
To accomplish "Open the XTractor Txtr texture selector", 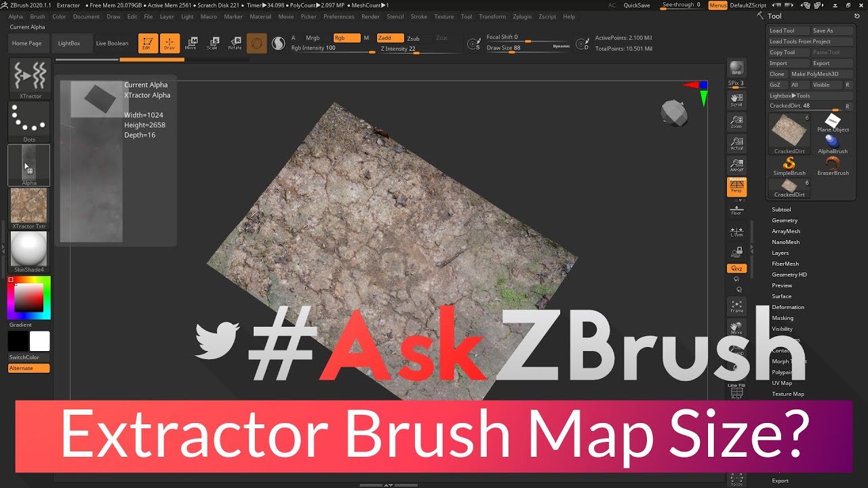I will (x=29, y=208).
